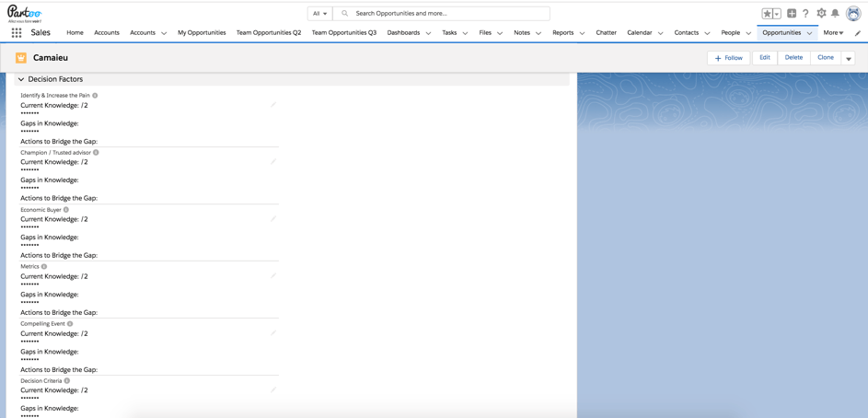Open the Chatter tab
The width and height of the screenshot is (868, 418).
coord(607,32)
